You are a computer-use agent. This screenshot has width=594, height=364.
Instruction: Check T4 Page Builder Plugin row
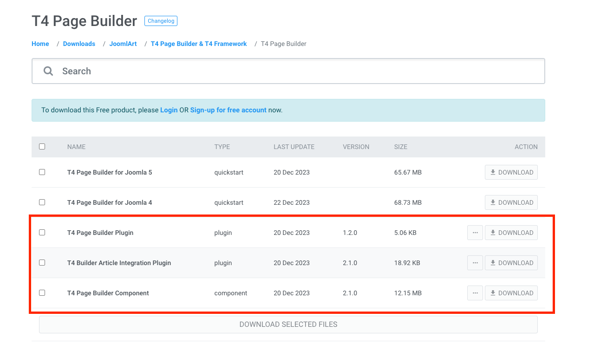[42, 233]
